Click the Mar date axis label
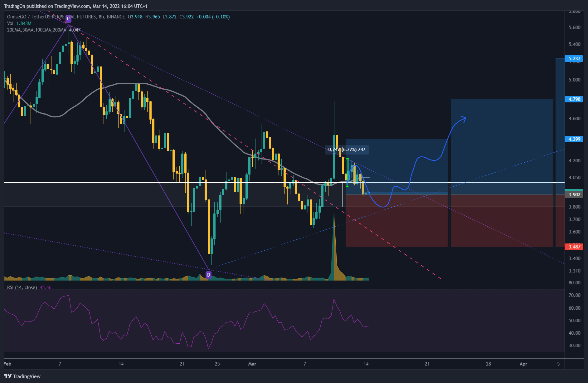Image resolution: width=588 pixels, height=383 pixels. 252,364
